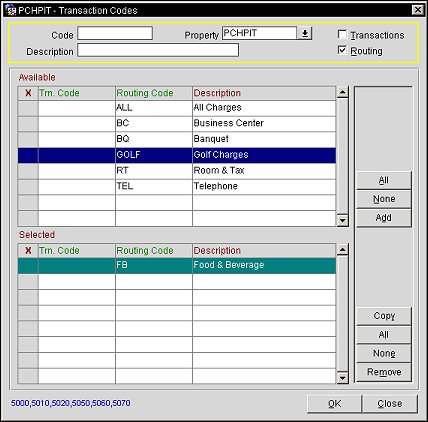Click inside the Code input field
428x422 pixels.
pyautogui.click(x=115, y=33)
